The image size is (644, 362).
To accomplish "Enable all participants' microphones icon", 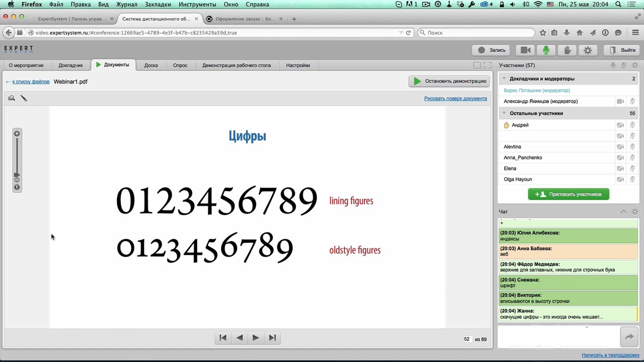I will 613,65.
